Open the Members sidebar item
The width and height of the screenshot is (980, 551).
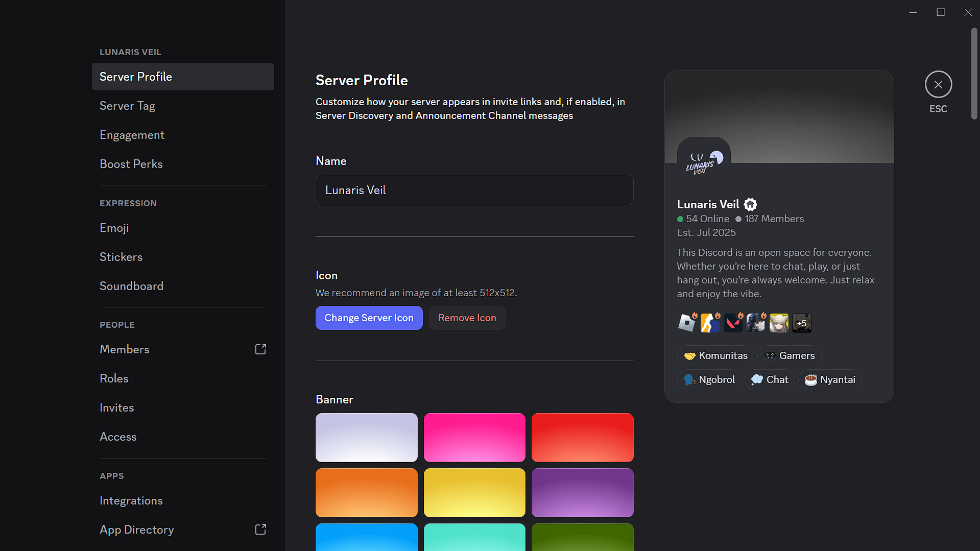(x=183, y=349)
